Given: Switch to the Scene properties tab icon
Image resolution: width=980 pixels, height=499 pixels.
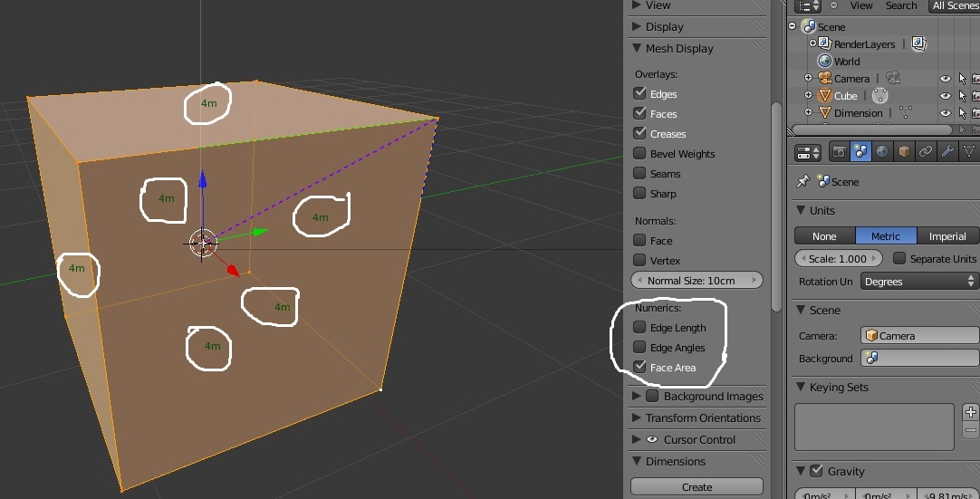Looking at the screenshot, I should (860, 151).
